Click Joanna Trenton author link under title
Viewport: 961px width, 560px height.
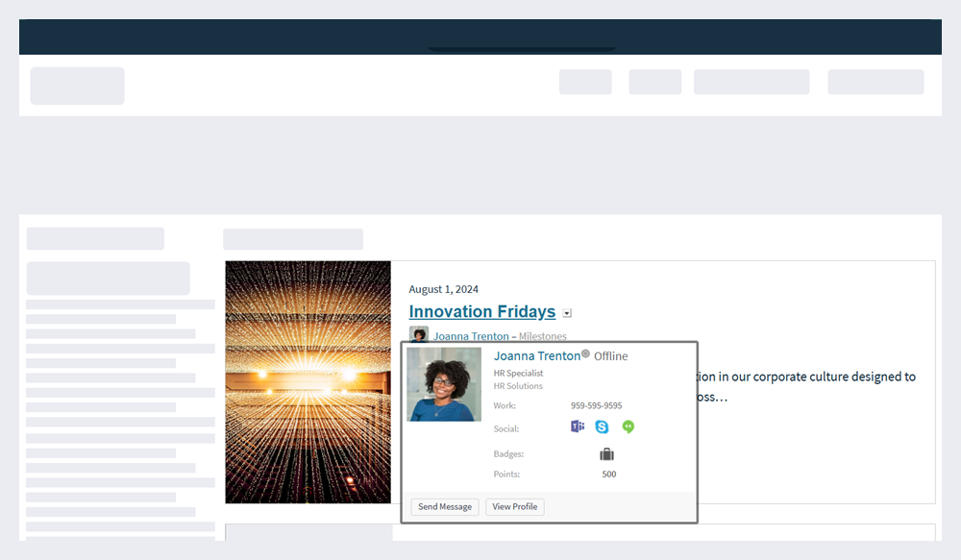coord(471,336)
